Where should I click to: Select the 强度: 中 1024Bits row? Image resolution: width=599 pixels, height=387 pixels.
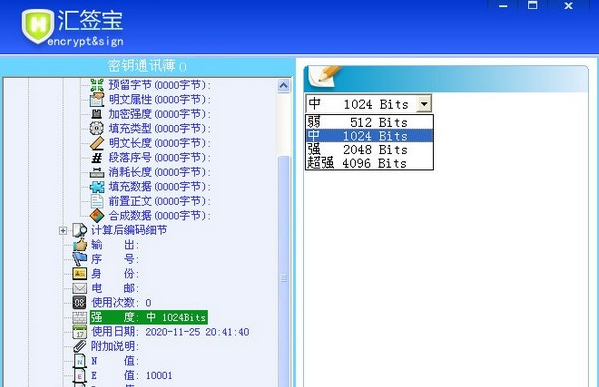pos(149,317)
